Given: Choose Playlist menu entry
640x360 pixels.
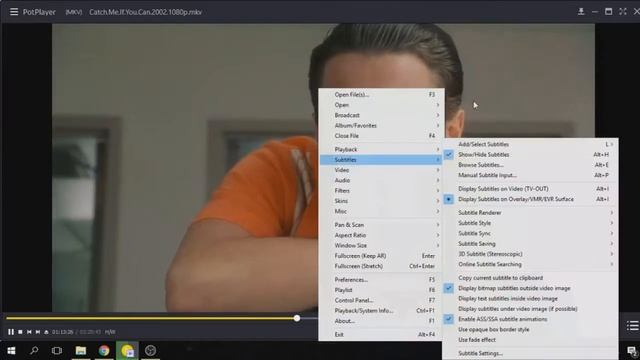Looking at the screenshot, I should [381, 290].
